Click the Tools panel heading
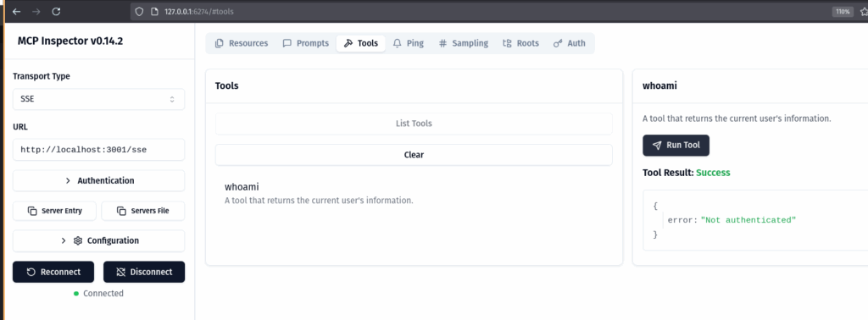 tap(227, 86)
